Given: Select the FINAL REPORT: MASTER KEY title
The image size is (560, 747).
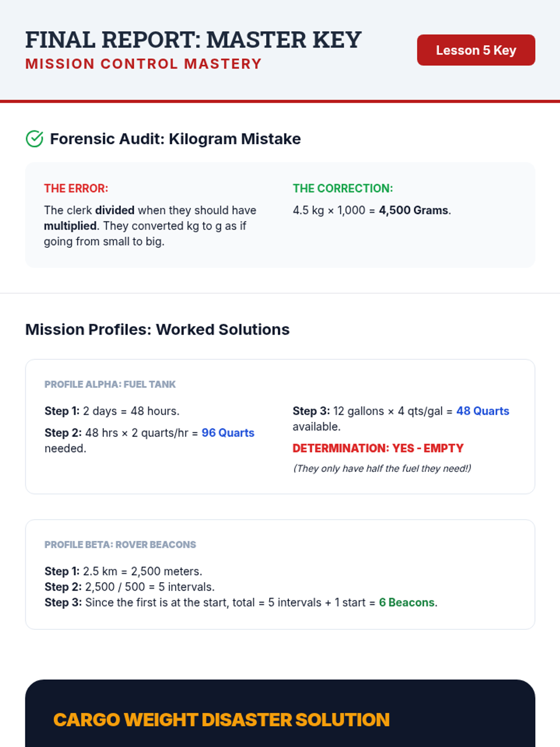Looking at the screenshot, I should [x=193, y=40].
